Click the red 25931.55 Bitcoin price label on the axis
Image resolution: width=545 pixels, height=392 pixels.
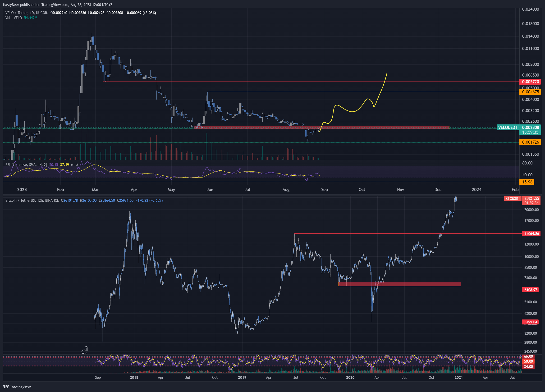pyautogui.click(x=531, y=199)
